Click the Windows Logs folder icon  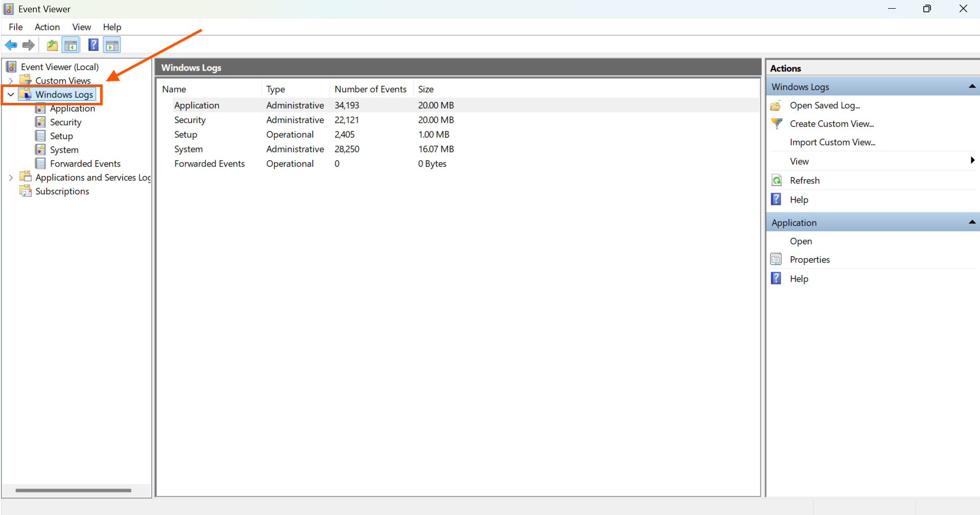coord(26,94)
